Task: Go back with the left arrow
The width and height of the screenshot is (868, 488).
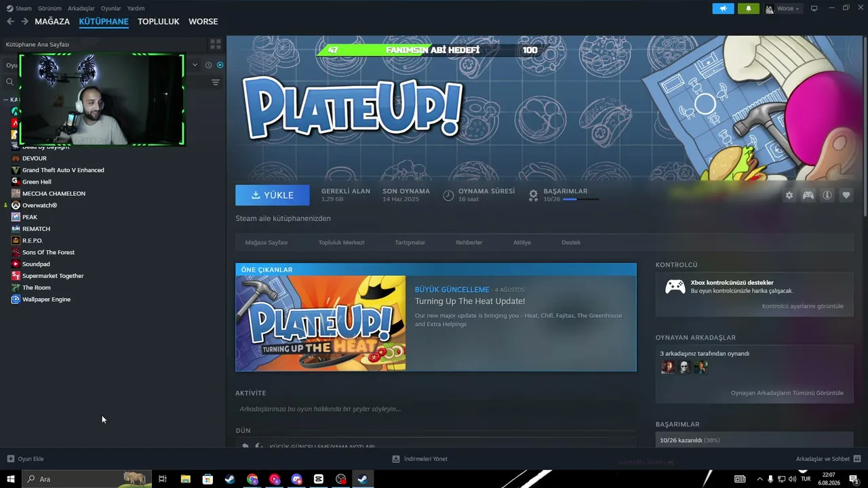Action: pyautogui.click(x=10, y=21)
